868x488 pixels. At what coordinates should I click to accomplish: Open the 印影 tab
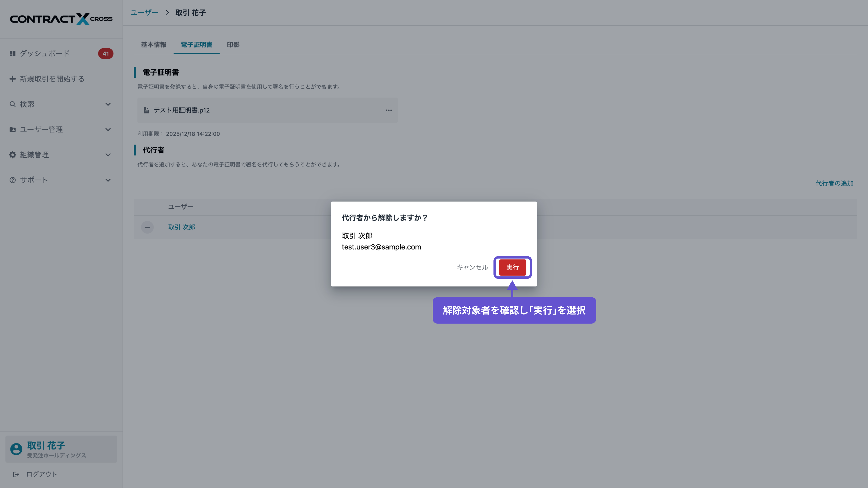[233, 45]
